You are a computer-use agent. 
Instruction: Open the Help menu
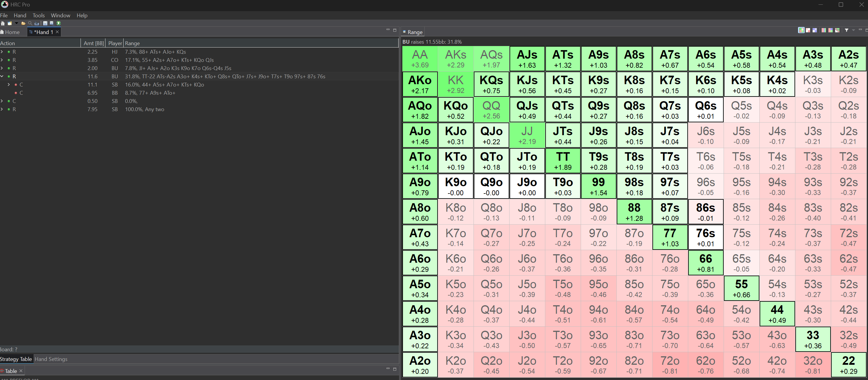(82, 15)
